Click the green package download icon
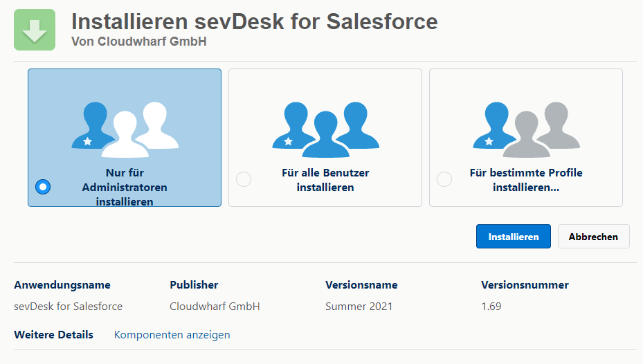Viewport: 643px width, 364px height. [x=35, y=30]
